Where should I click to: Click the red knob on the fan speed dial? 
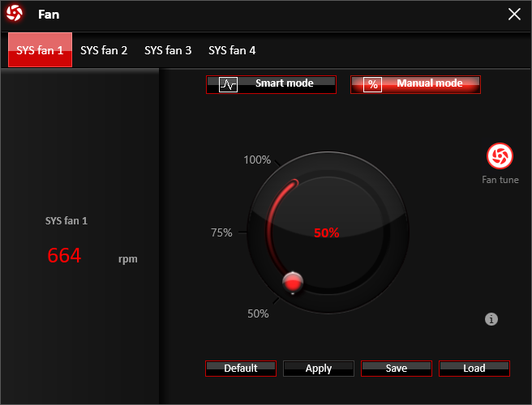click(293, 282)
